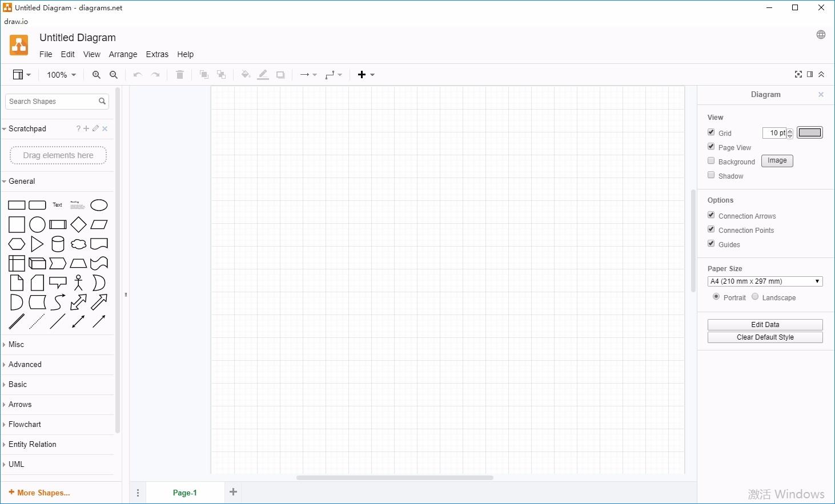
Task: Click the Fill Color bucket icon
Action: [246, 75]
